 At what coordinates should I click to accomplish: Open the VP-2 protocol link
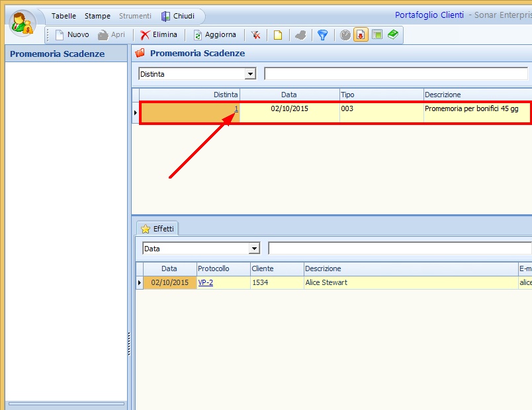click(205, 282)
